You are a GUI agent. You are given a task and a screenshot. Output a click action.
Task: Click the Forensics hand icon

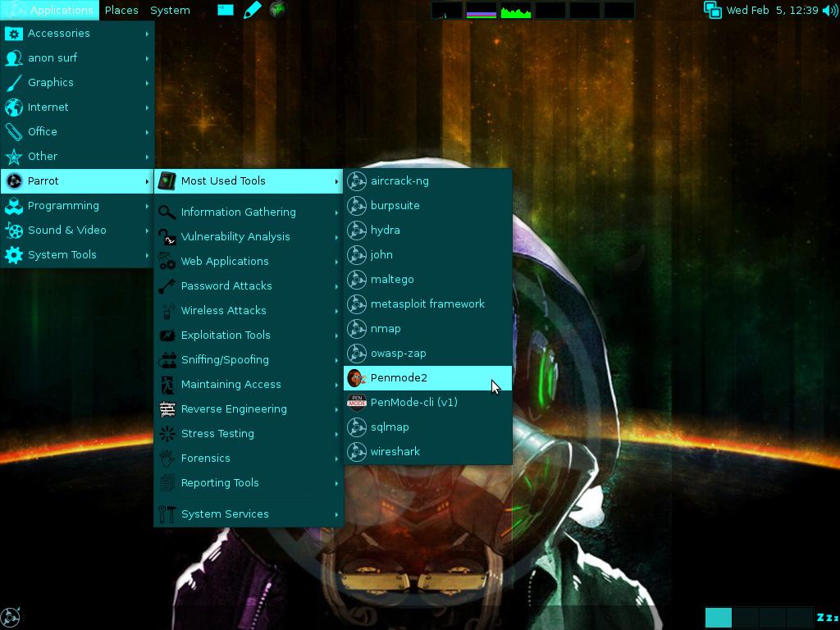(166, 458)
